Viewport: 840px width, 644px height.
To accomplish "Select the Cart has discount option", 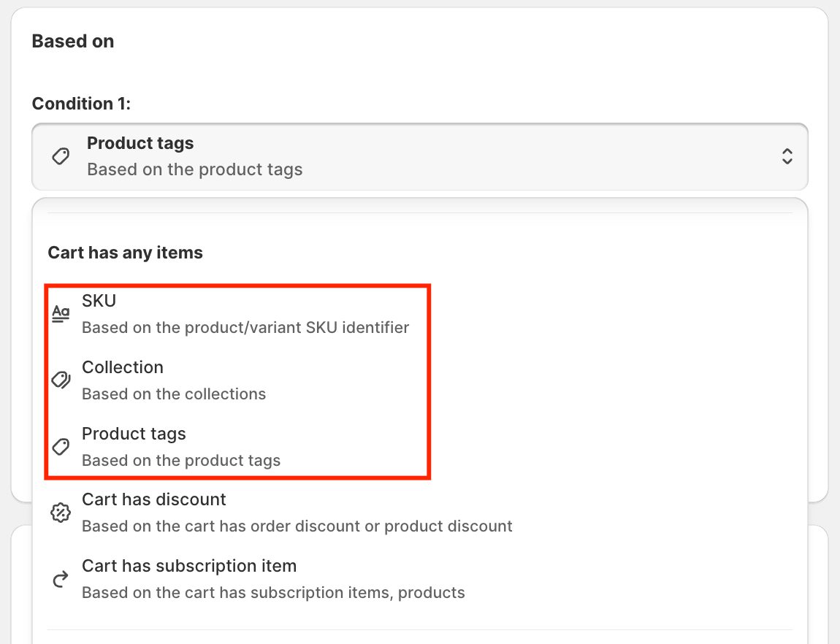I will 154,499.
